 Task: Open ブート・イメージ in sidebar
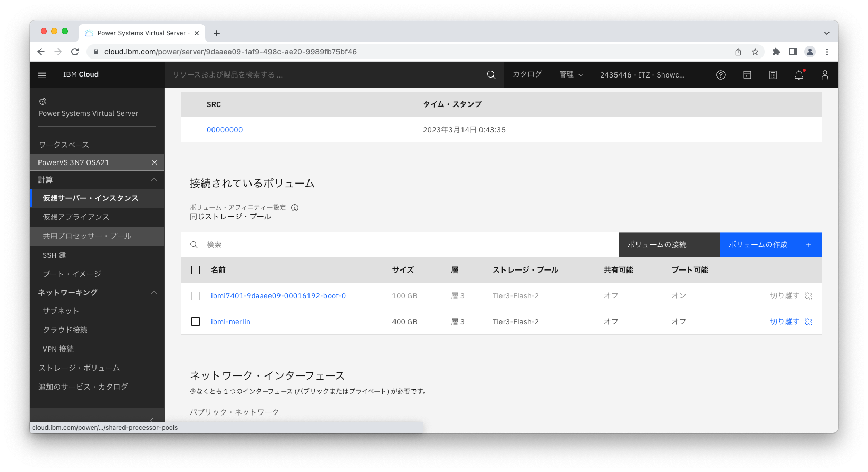pos(97,274)
